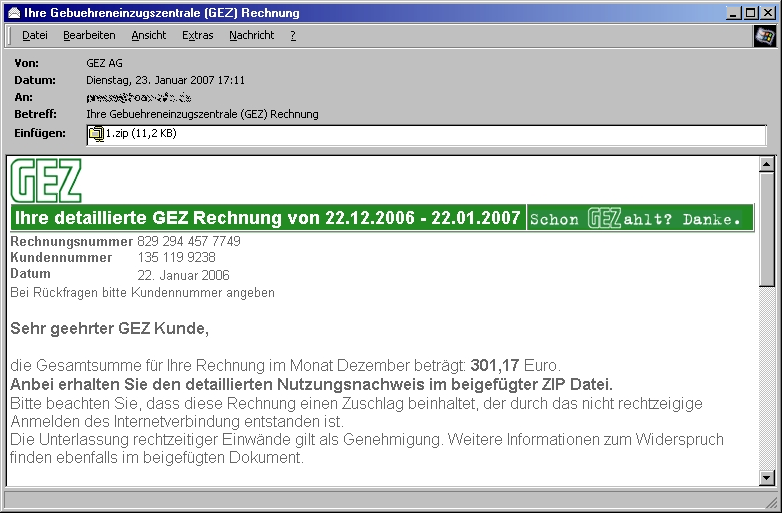
Task: Click the date 'Dienstag, 23. Januar 2007 17:11'
Action: click(166, 80)
